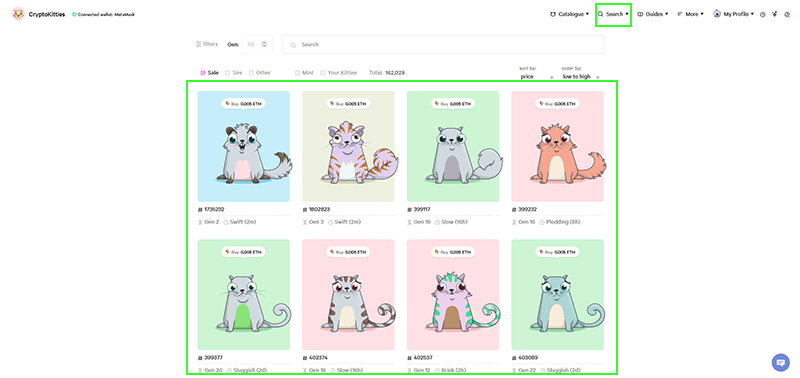Expand the Search dropdown arrow
Viewport: 800px width, 378px height.
[627, 14]
